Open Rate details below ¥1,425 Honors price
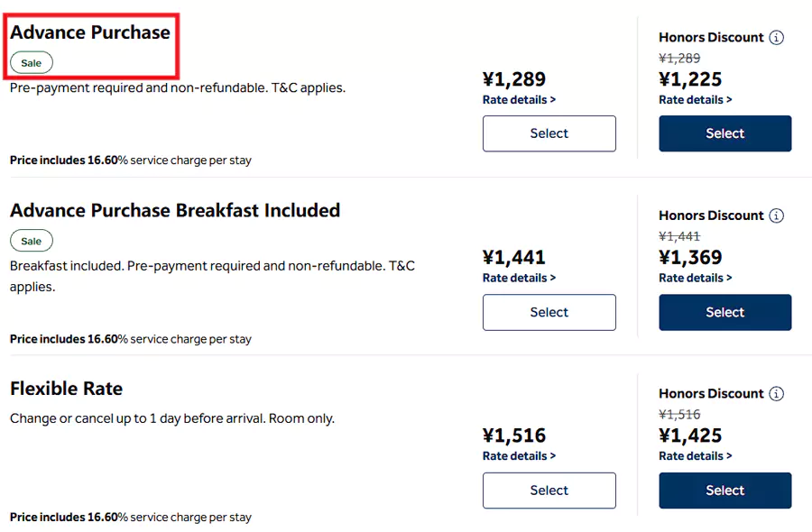This screenshot has height=532, width=812. point(695,456)
